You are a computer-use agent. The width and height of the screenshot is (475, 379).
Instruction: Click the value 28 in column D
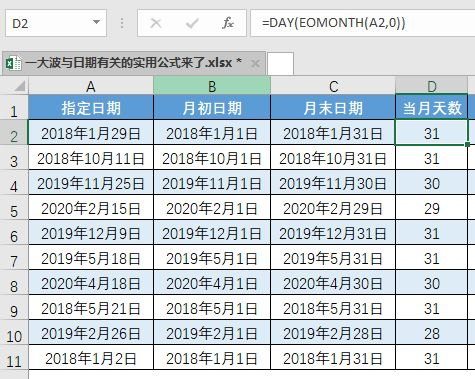431,333
